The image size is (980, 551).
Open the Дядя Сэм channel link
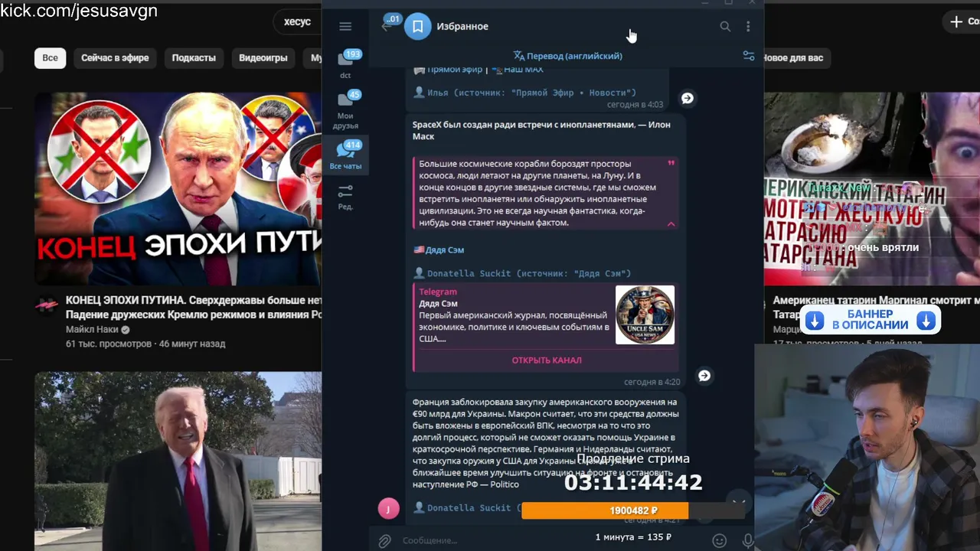444,250
